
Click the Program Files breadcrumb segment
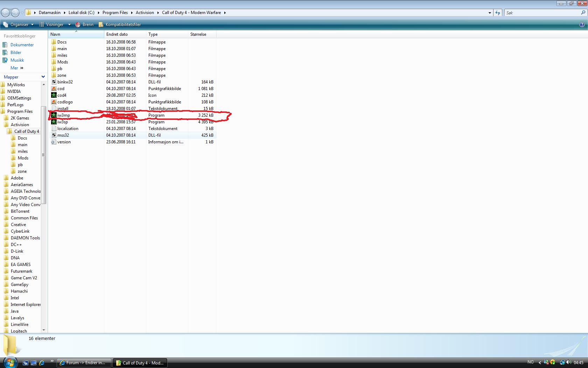pyautogui.click(x=115, y=13)
